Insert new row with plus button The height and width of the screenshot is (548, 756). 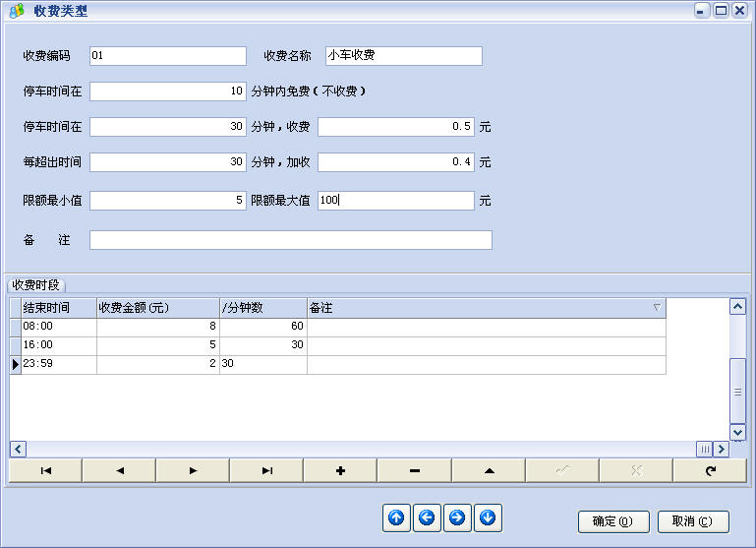340,470
